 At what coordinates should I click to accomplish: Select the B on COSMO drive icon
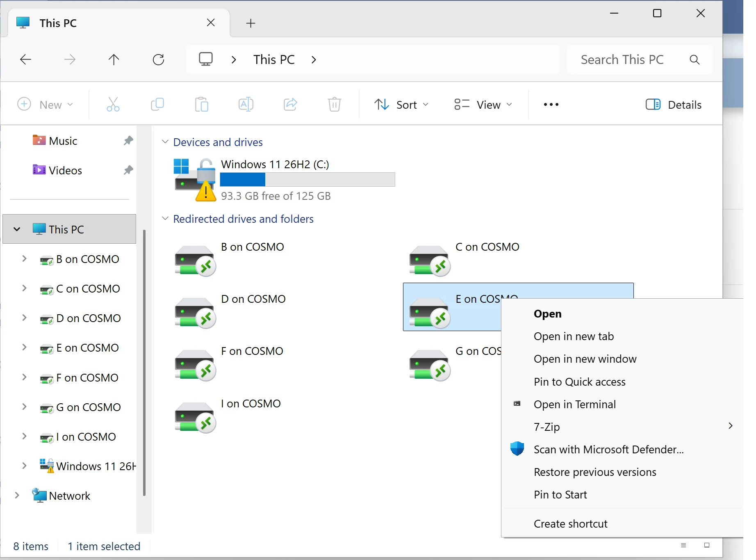196,261
